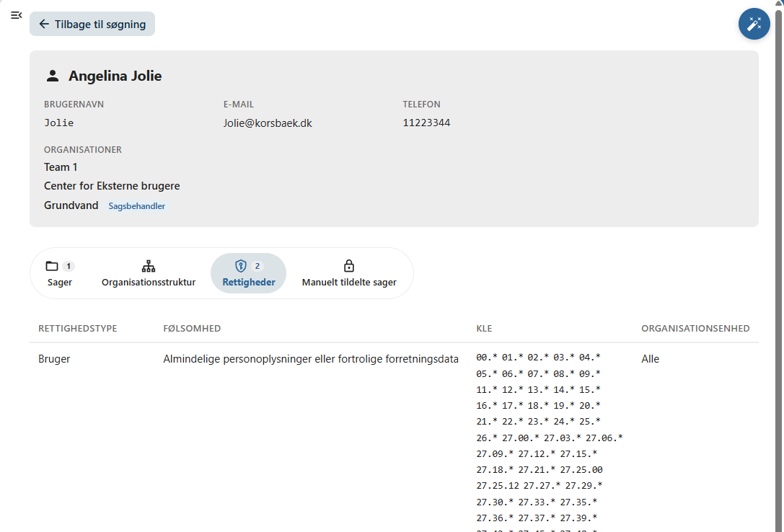Open the magic wand assistant button
Screen dimensions: 784x532
point(754,24)
